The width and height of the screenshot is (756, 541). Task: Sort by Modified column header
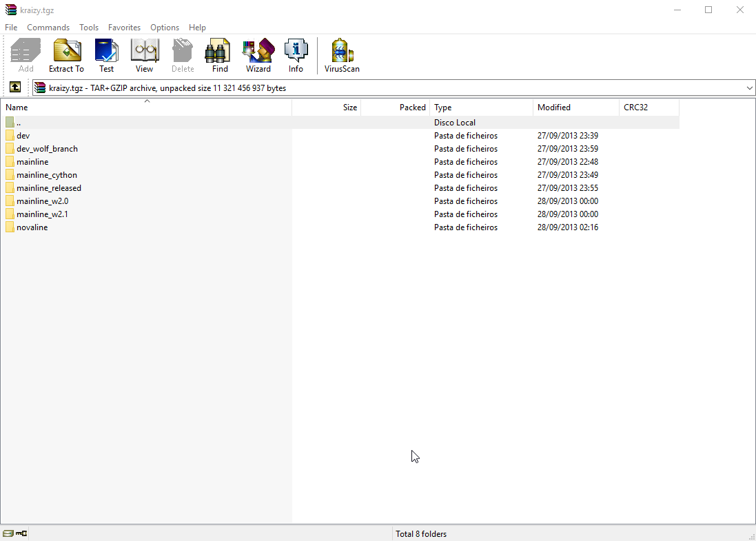pos(554,108)
